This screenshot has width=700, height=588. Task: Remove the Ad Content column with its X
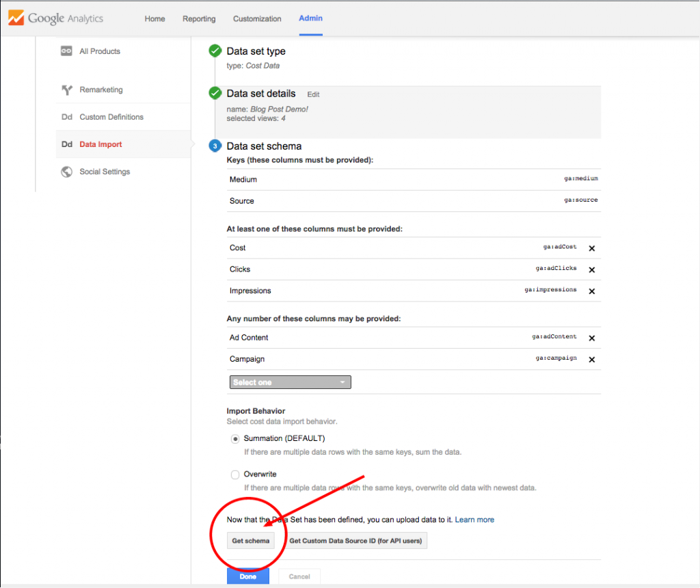[x=592, y=338]
